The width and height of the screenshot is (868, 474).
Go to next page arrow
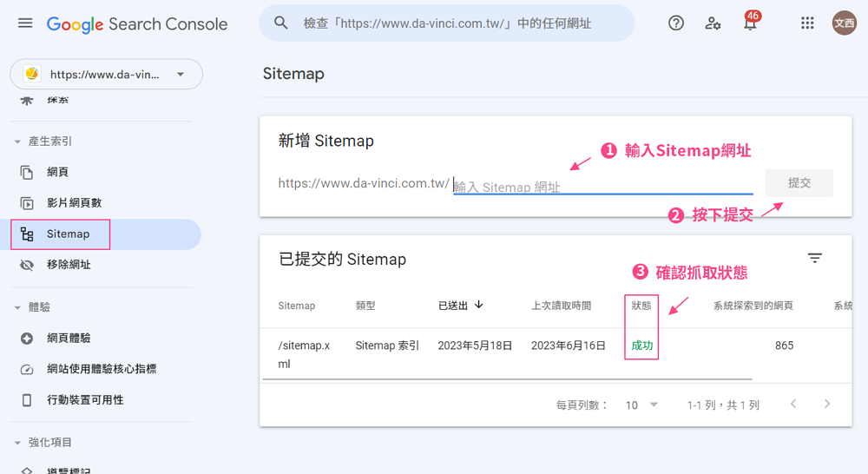(x=827, y=405)
